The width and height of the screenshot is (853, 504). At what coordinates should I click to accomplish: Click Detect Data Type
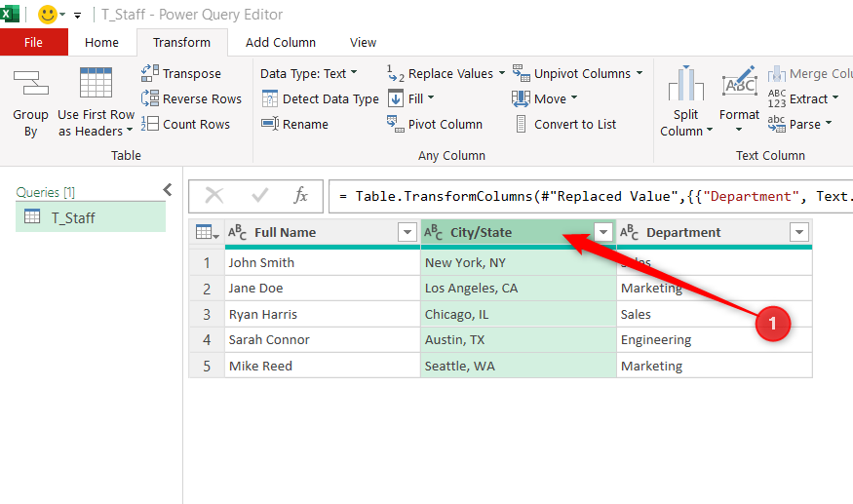(320, 98)
